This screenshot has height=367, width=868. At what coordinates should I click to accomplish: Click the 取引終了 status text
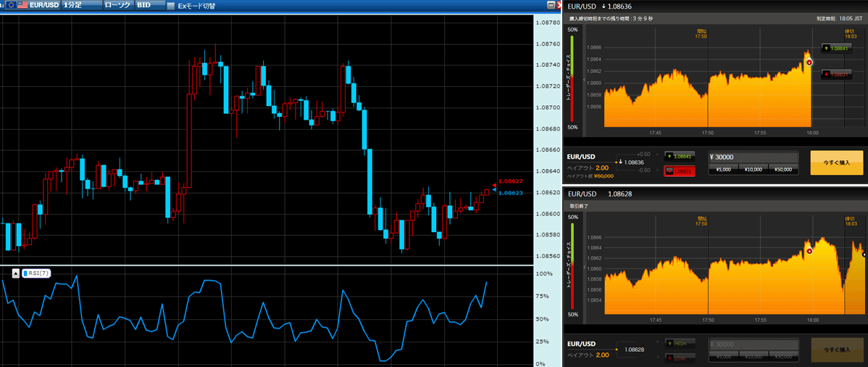click(x=578, y=206)
